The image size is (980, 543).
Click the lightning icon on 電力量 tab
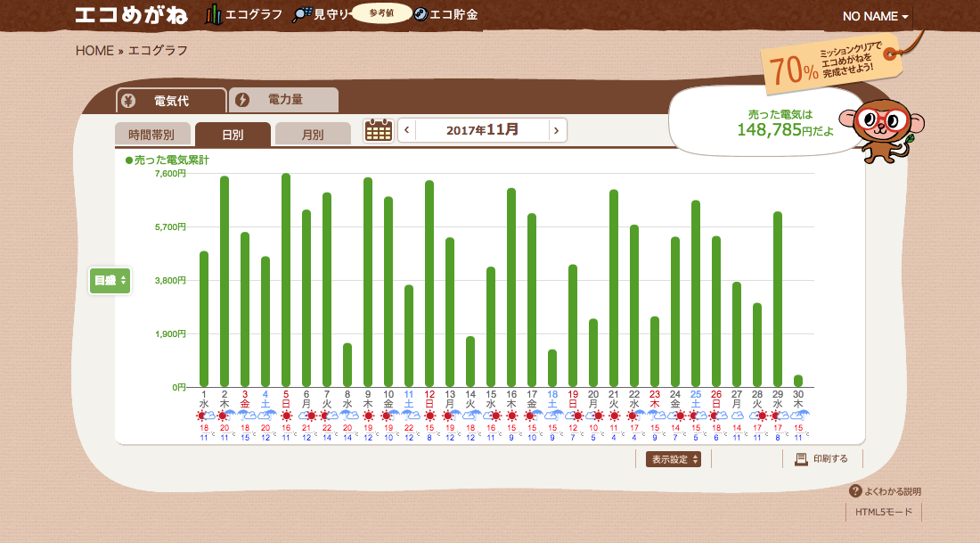[242, 100]
